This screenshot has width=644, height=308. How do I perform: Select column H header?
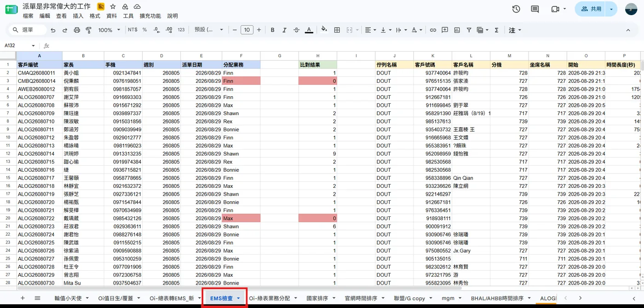pos(317,56)
